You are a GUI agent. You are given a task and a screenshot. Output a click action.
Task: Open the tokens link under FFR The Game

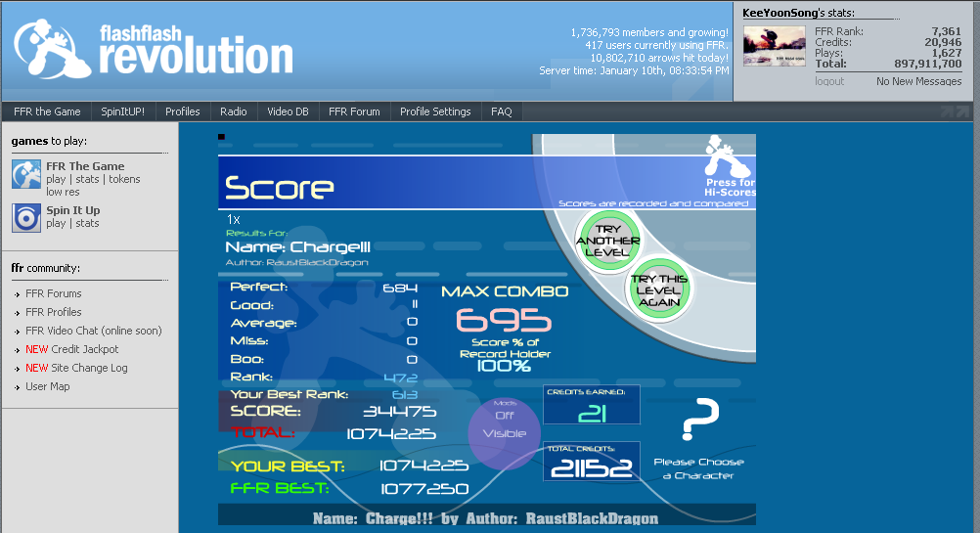click(x=124, y=179)
